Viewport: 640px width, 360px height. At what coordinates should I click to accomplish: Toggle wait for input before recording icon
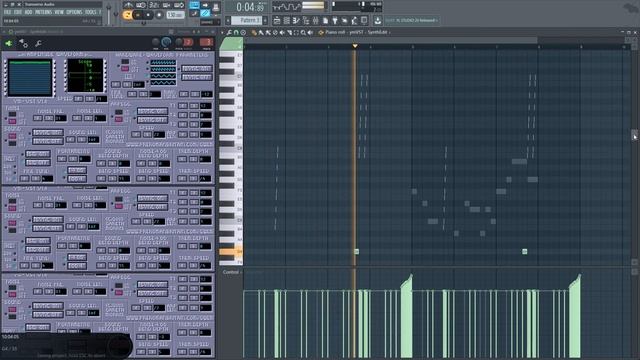(141, 5)
